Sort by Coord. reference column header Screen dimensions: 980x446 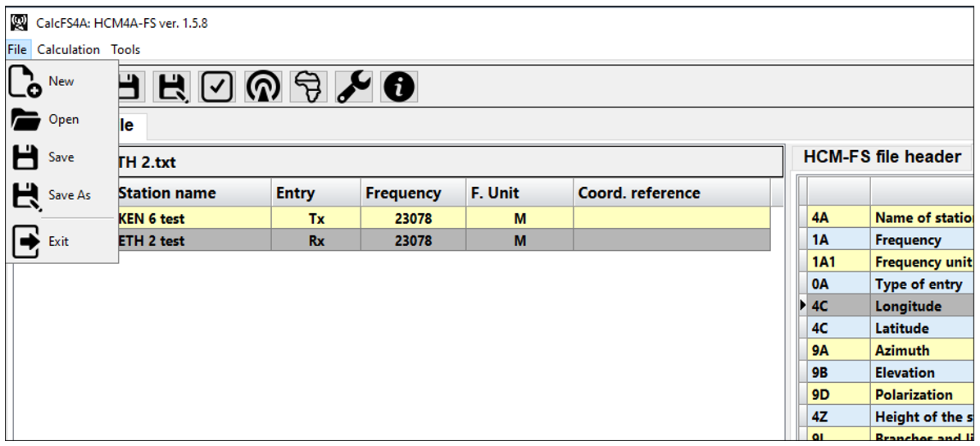[x=672, y=193]
